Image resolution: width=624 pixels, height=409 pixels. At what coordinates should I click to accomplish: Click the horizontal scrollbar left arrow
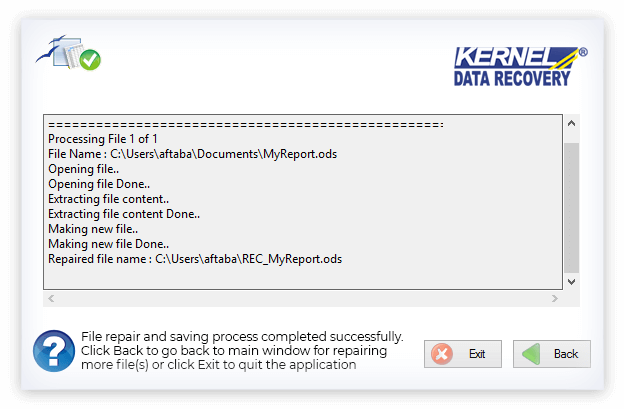(x=51, y=298)
